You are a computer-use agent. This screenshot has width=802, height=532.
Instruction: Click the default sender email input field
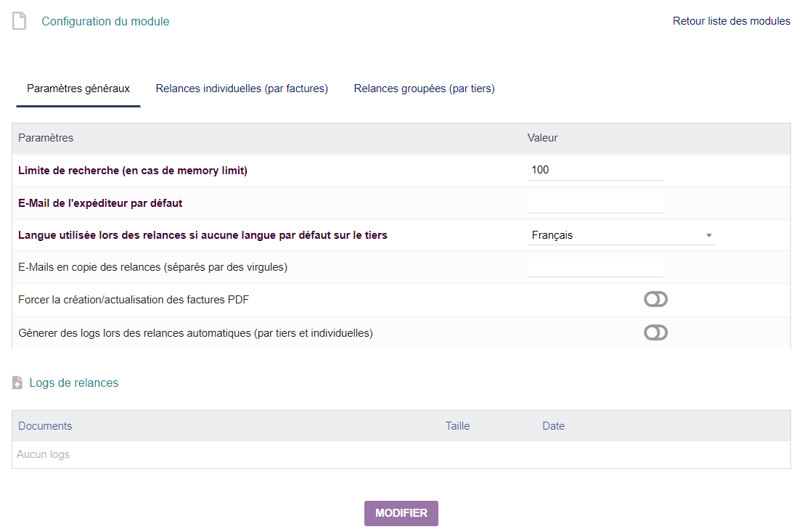[x=595, y=202]
